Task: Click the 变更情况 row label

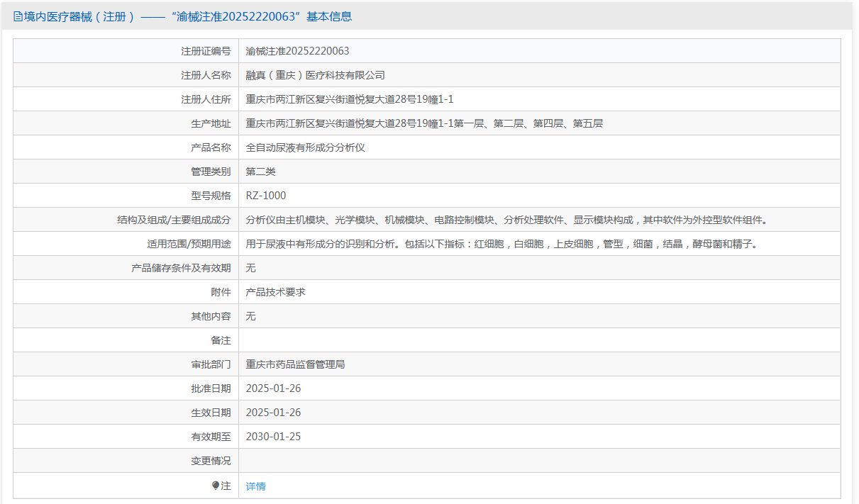Action: (x=211, y=461)
